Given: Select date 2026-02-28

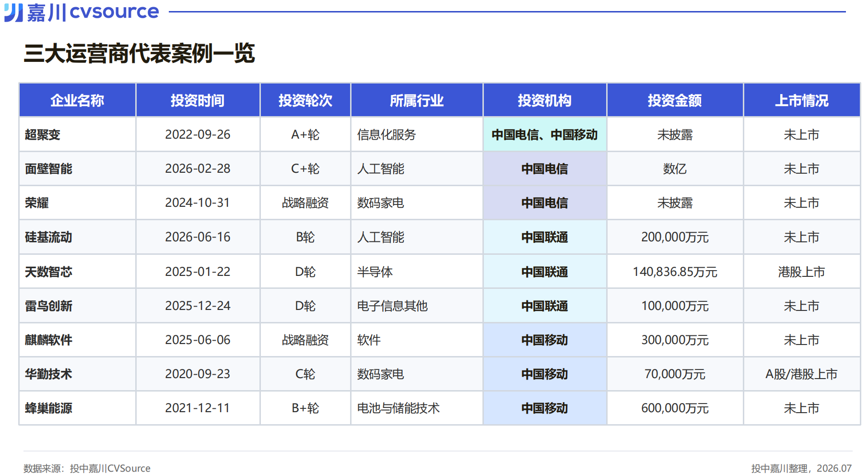Looking at the screenshot, I should (198, 168).
